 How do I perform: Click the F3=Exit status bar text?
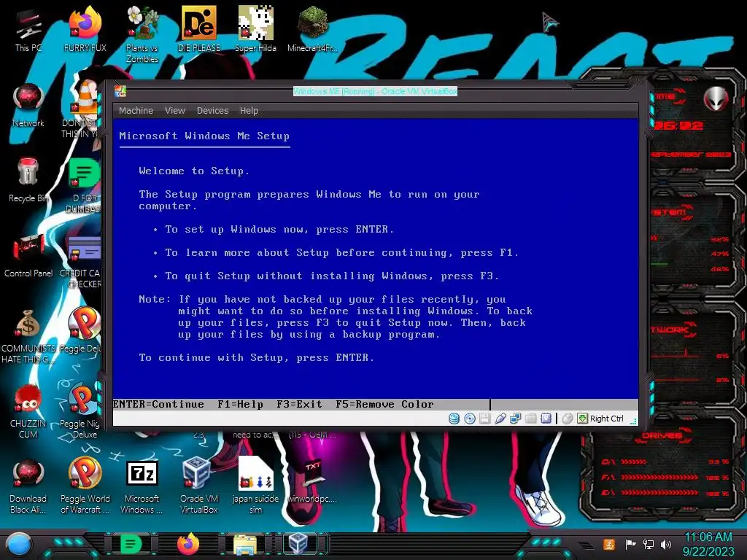tap(299, 404)
